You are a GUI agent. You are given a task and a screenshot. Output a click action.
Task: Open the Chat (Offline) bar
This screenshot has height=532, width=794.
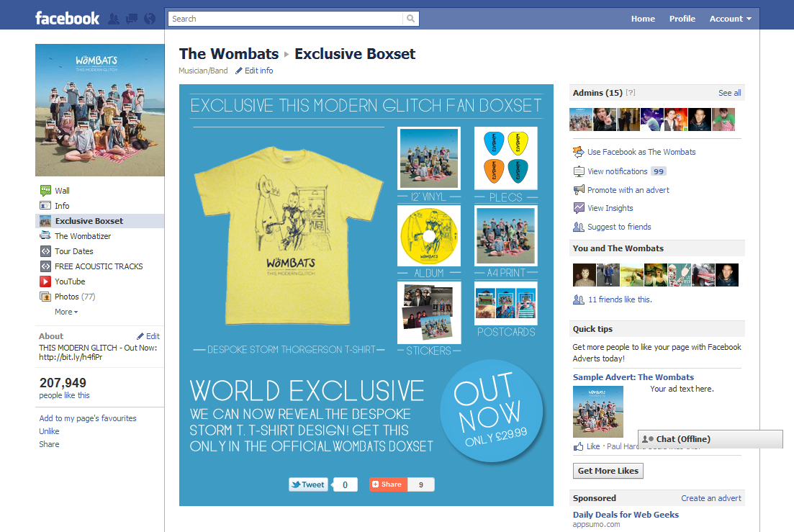[x=710, y=439]
